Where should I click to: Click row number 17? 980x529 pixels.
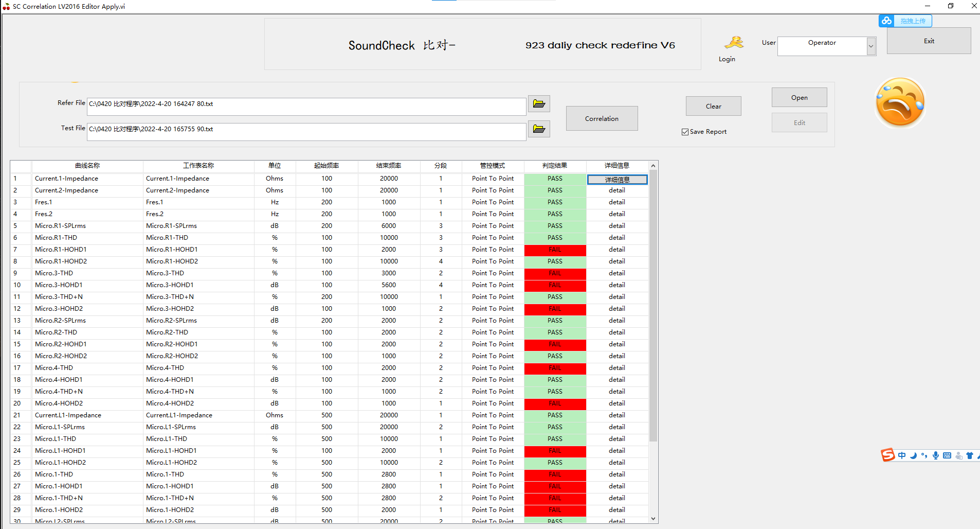coord(17,368)
